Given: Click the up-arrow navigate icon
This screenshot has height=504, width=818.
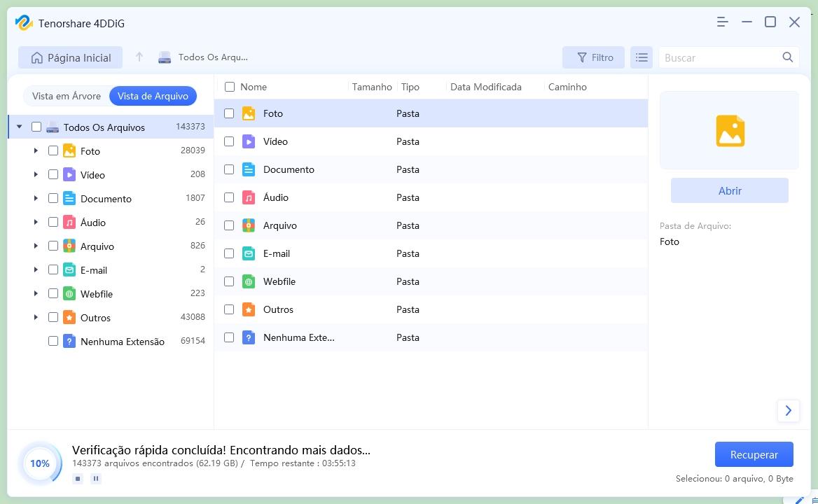Looking at the screenshot, I should coord(139,57).
